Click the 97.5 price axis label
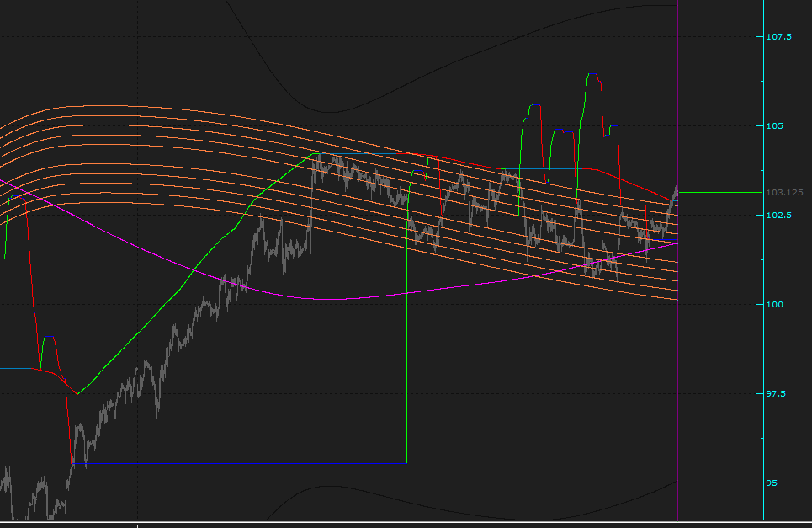812x528 pixels. click(776, 394)
